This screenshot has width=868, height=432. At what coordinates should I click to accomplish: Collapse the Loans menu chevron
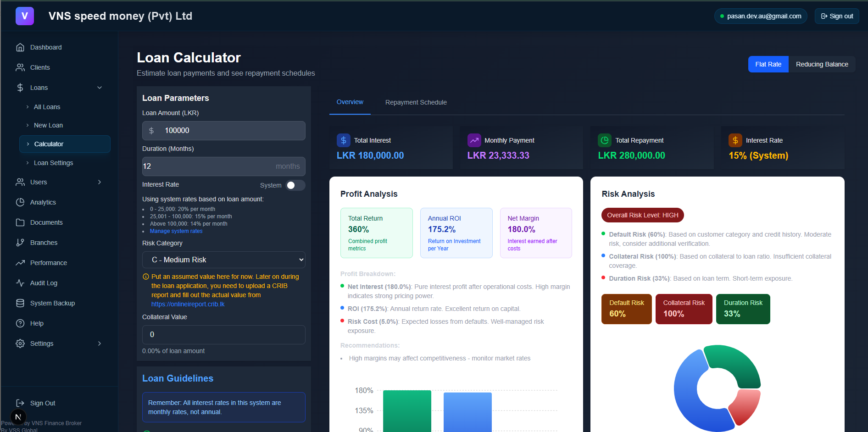pyautogui.click(x=100, y=88)
